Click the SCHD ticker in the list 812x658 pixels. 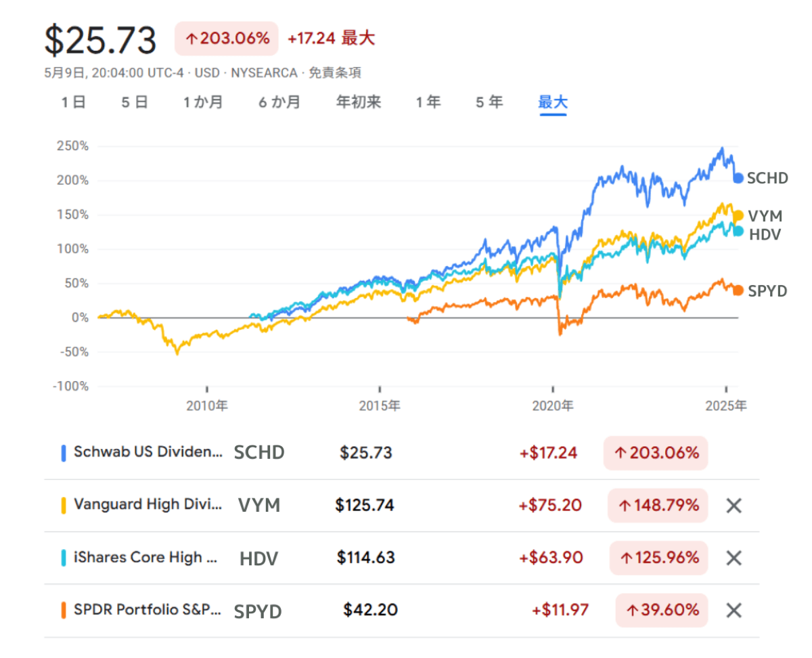click(259, 453)
